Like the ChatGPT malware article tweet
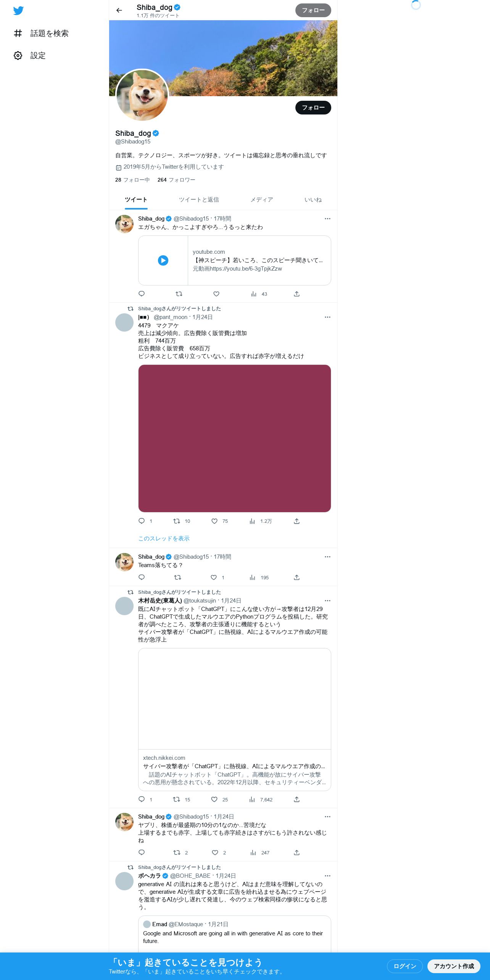 tap(214, 799)
